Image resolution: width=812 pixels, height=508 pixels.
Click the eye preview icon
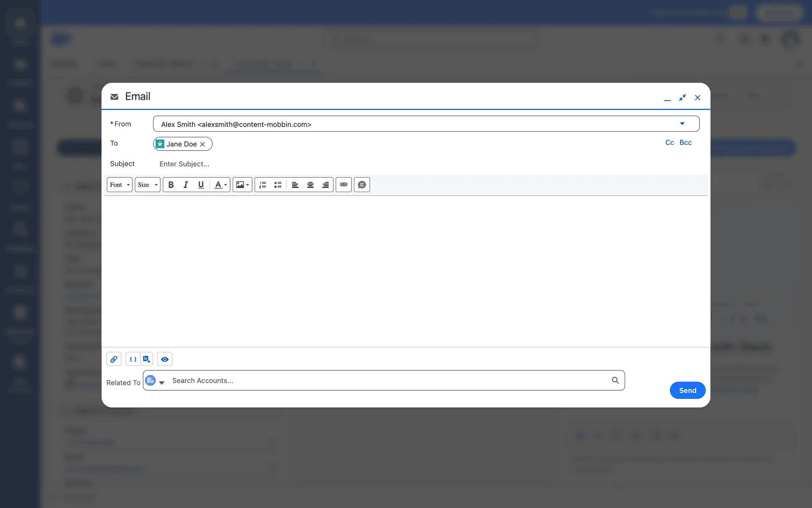[x=165, y=359]
